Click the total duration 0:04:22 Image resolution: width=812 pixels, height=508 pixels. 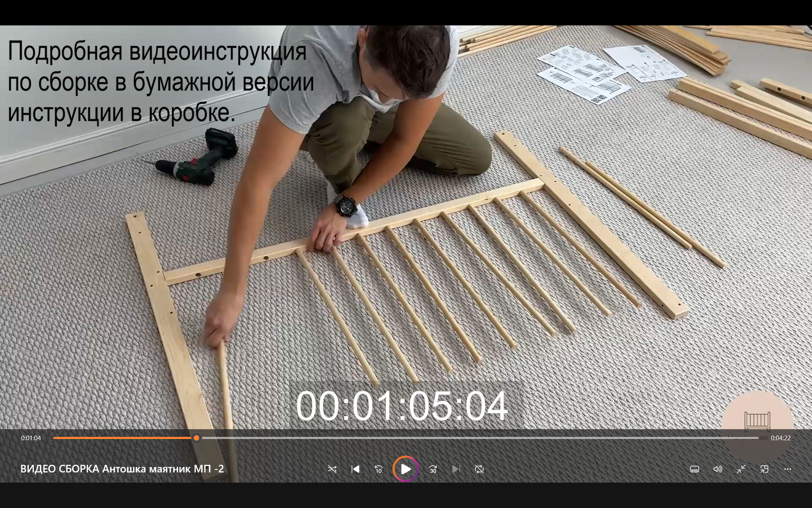pos(781,438)
